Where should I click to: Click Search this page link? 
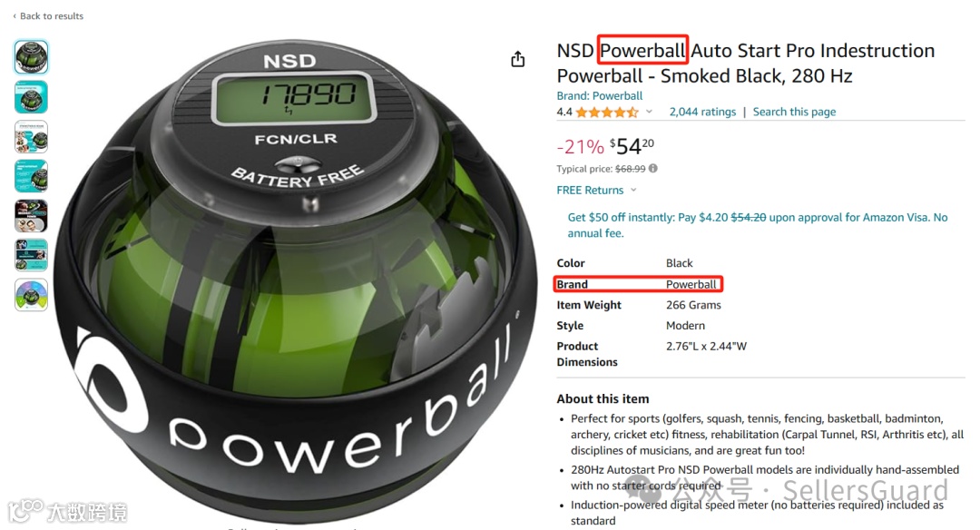click(794, 112)
